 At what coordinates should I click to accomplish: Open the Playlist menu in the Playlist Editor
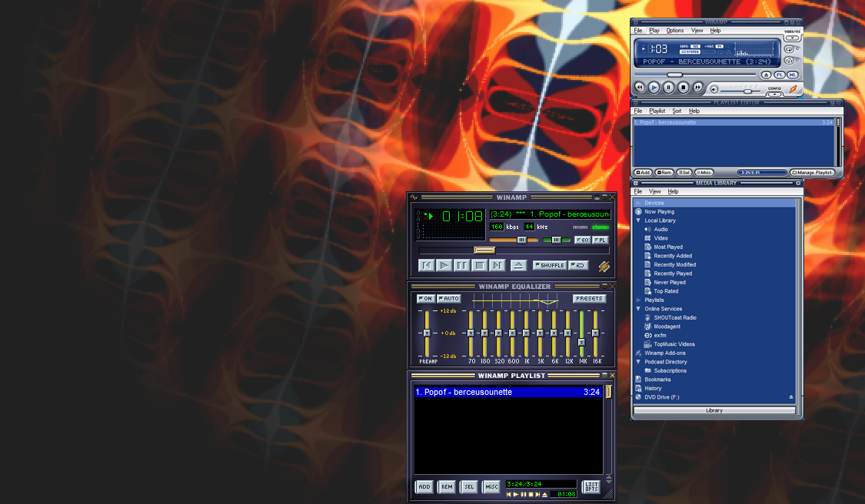coord(656,111)
